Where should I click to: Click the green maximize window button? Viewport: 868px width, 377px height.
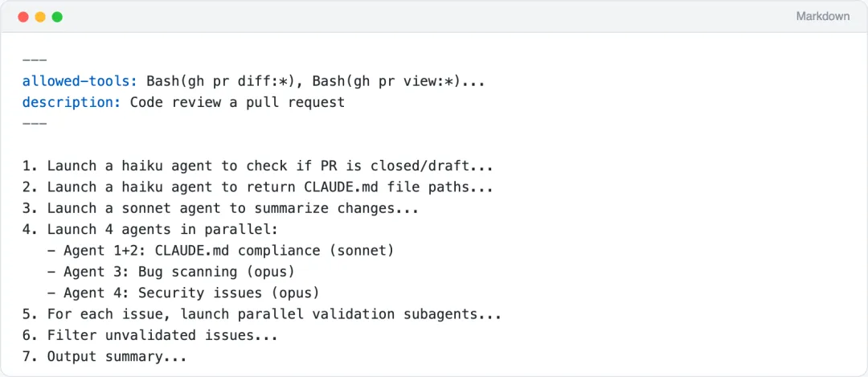pos(57,17)
